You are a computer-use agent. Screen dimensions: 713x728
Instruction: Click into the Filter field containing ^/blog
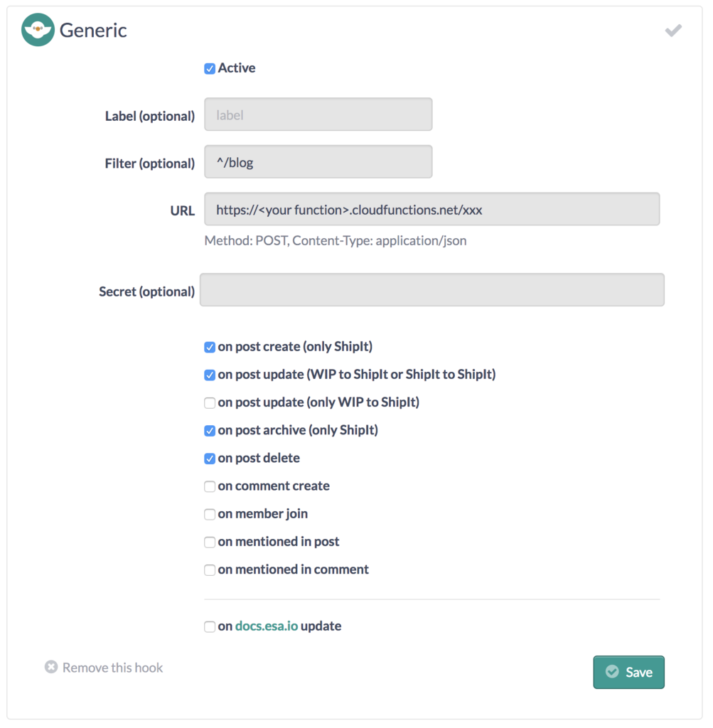click(318, 161)
